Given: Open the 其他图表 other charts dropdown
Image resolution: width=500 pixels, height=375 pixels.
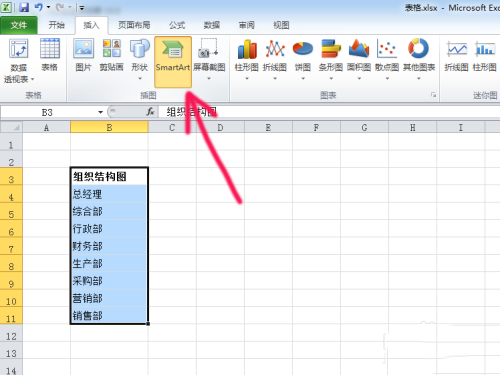Looking at the screenshot, I should point(419,79).
